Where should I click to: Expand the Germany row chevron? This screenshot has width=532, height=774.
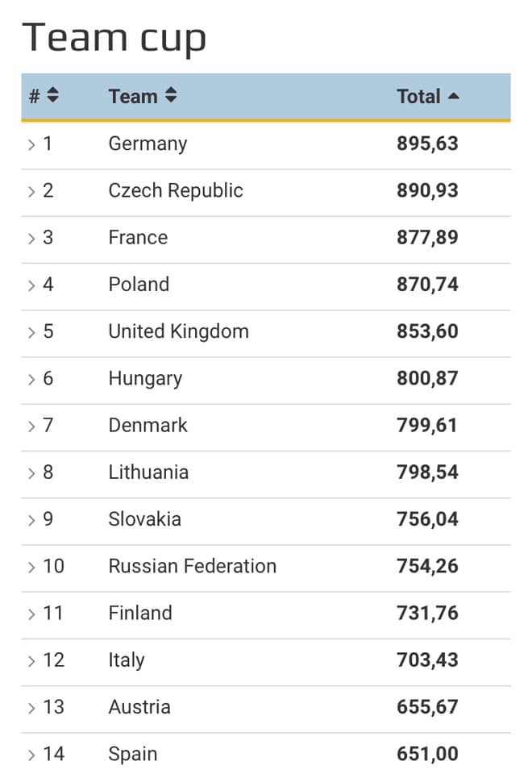click(31, 144)
